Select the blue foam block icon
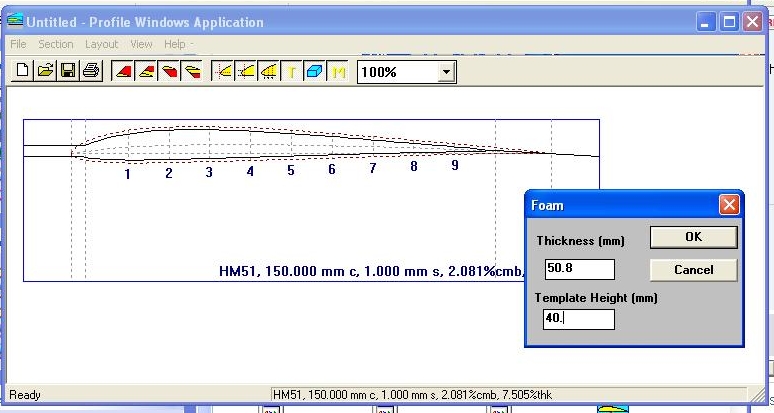774x413 pixels. 315,72
